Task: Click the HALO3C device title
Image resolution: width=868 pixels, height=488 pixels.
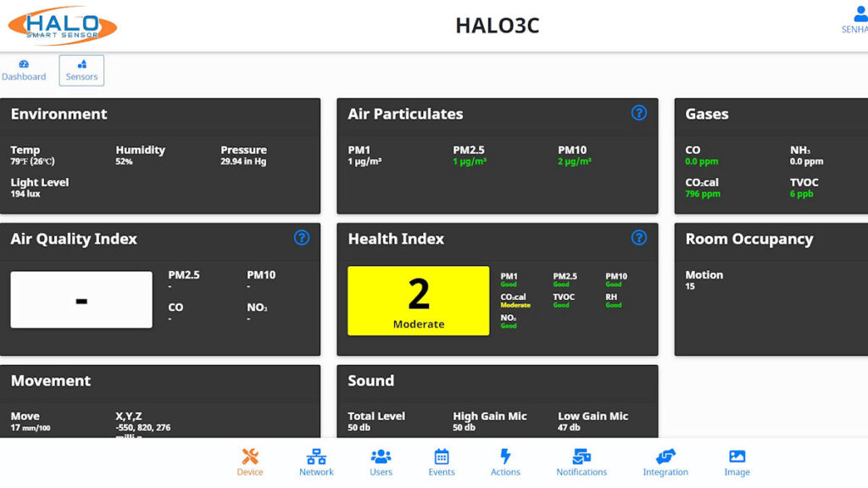Action: pos(497,25)
